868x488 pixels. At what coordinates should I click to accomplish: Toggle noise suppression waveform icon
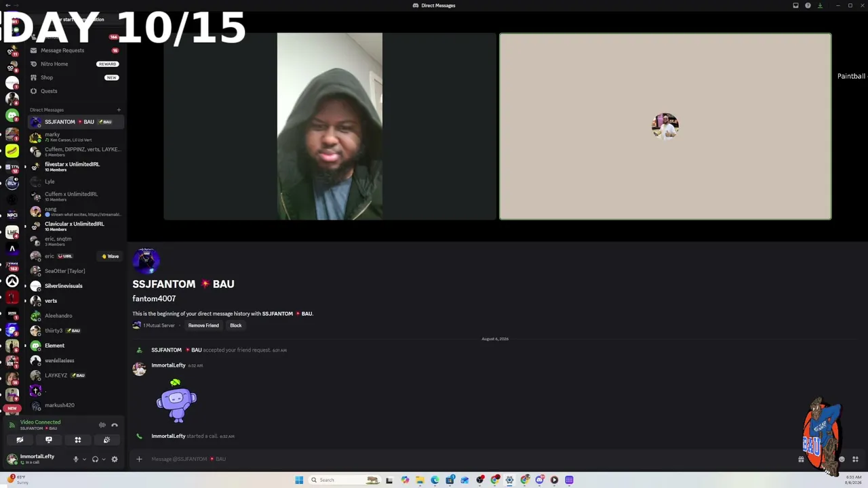pyautogui.click(x=102, y=425)
